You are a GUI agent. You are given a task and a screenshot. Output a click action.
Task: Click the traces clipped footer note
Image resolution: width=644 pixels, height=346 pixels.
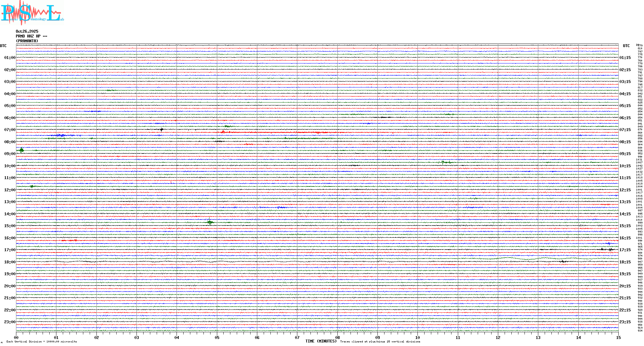[x=380, y=342]
